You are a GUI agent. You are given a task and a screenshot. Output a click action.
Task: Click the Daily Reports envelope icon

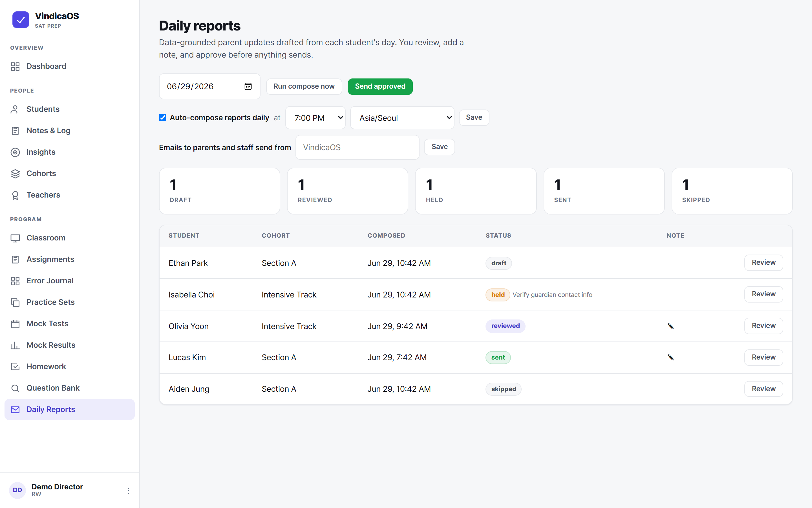15,410
